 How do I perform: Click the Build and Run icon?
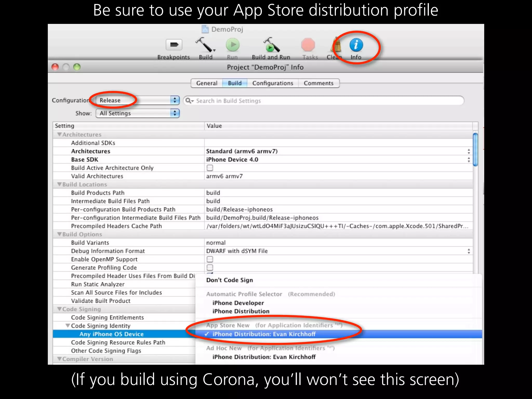tap(271, 45)
